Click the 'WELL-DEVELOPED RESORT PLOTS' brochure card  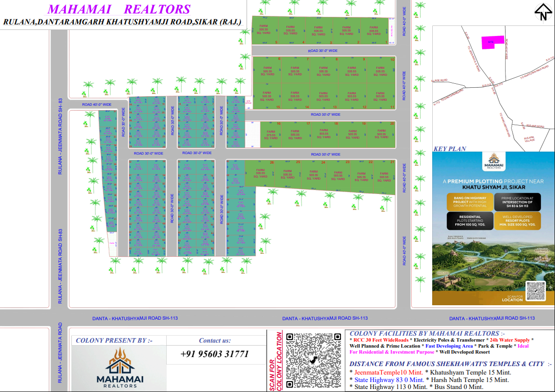[517, 221]
